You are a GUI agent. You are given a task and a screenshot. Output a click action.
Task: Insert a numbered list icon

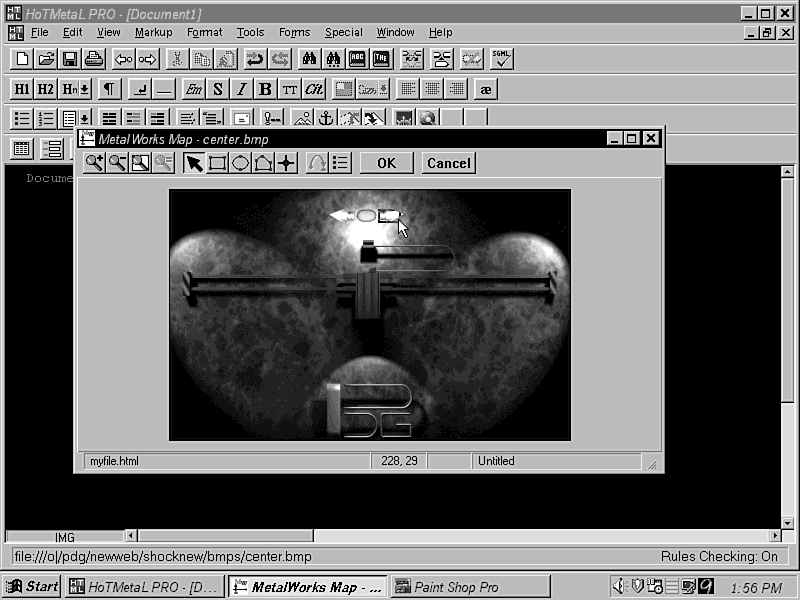click(46, 118)
